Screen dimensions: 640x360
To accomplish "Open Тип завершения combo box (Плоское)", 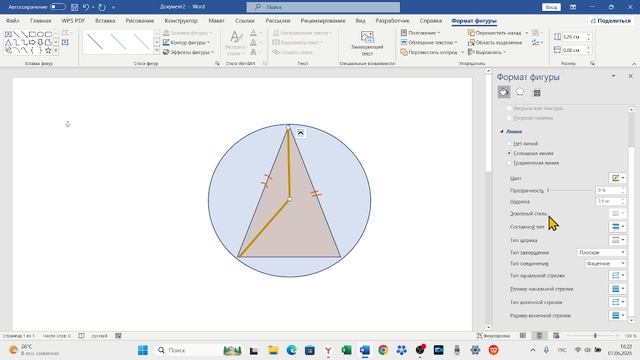I will coord(601,252).
